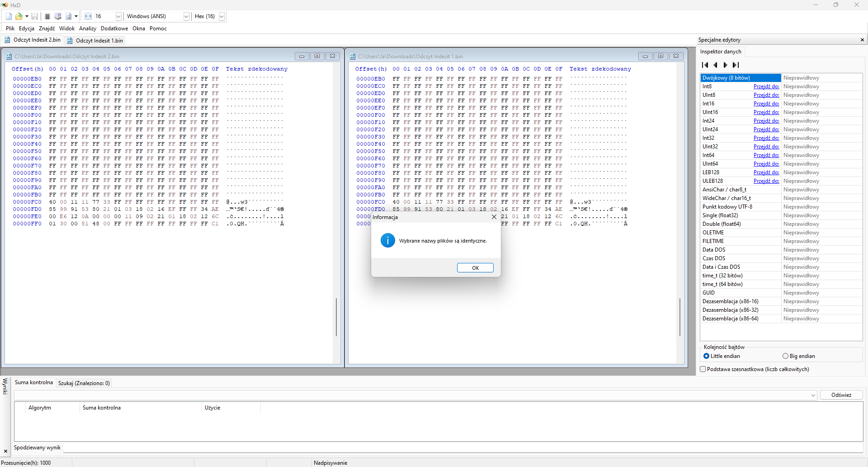Click Przejdź do link for Int8
This screenshot has height=467, width=868.
point(766,86)
